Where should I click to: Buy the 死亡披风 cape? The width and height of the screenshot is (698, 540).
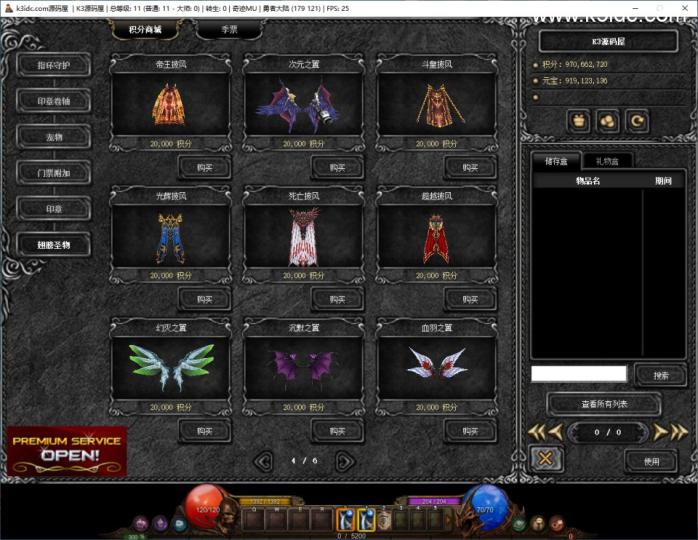point(337,299)
